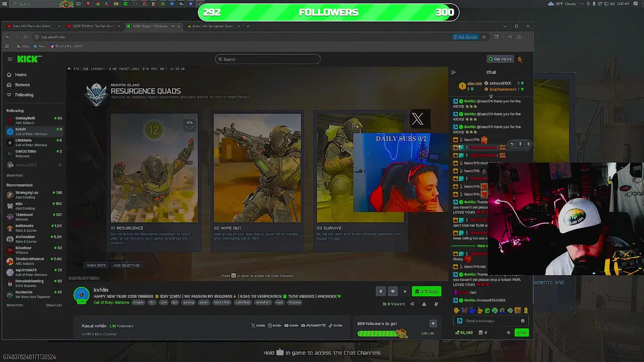644x362 pixels.
Task: Focus the Kick Search field
Action: pyautogui.click(x=268, y=59)
